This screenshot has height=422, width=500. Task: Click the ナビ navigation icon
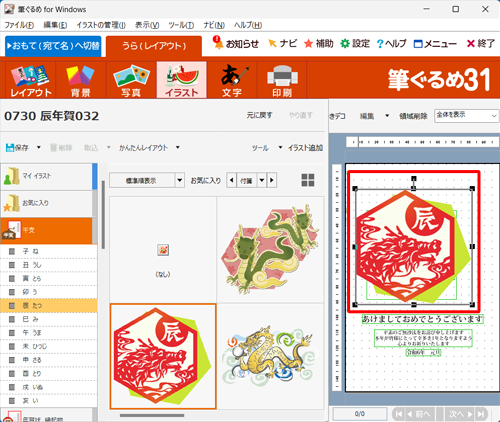tap(283, 43)
